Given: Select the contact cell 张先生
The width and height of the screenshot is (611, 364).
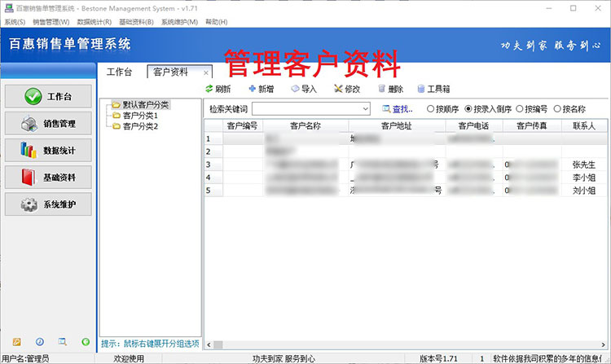Looking at the screenshot, I should pos(584,164).
